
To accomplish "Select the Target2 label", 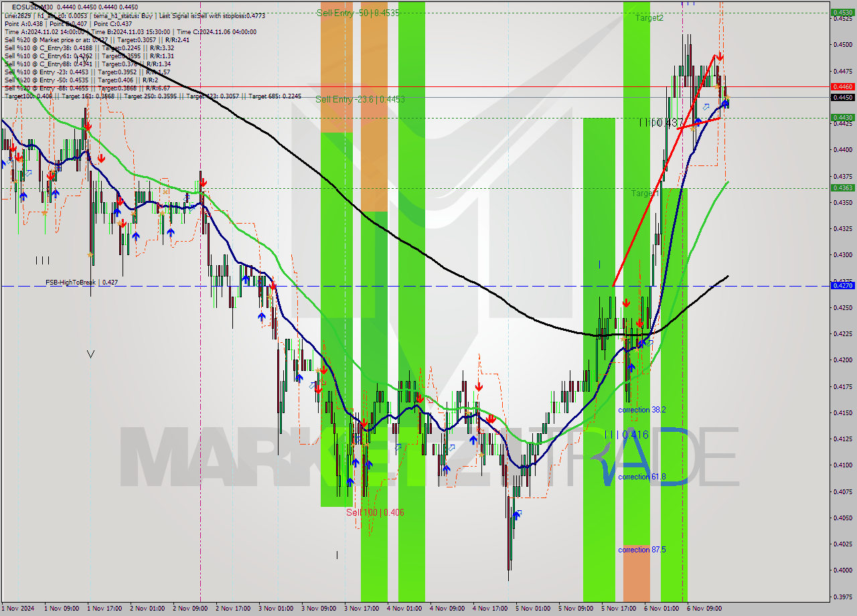I will coord(649,18).
